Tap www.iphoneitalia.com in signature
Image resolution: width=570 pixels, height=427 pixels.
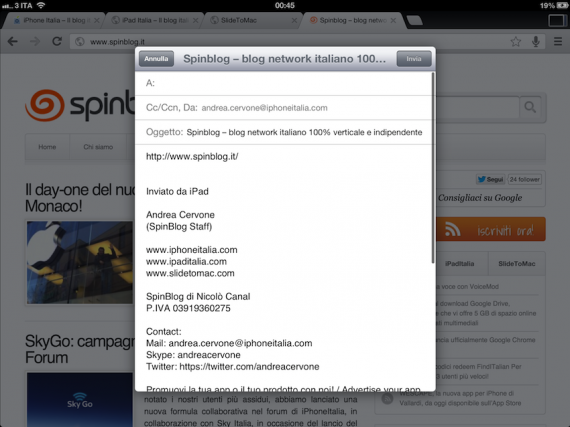[192, 250]
